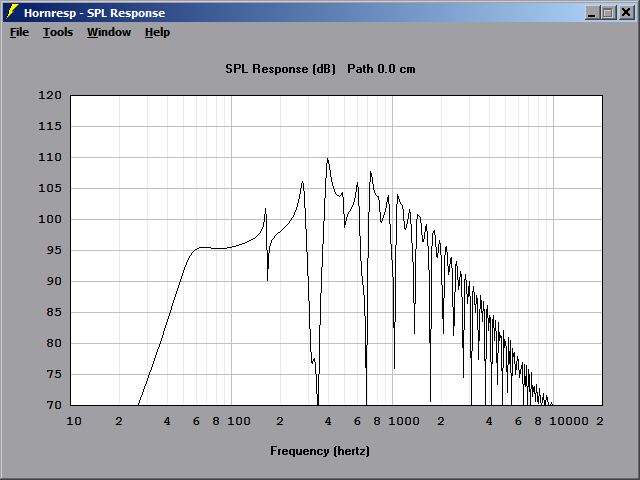Image resolution: width=640 pixels, height=480 pixels.
Task: Click the 10000 frequency axis label
Action: click(x=569, y=421)
